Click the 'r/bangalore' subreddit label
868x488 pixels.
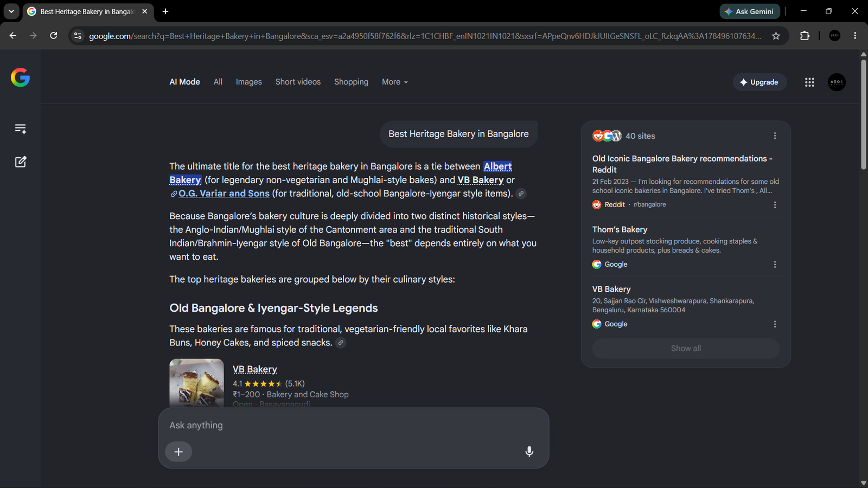tap(649, 204)
